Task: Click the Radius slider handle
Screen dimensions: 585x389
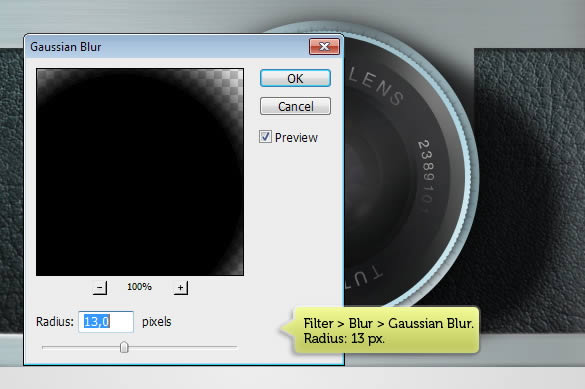Action: (124, 347)
